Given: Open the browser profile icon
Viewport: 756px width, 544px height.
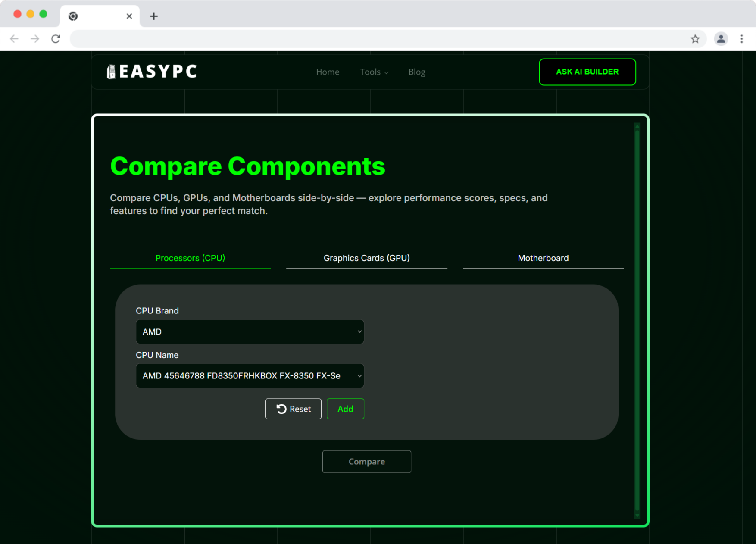Looking at the screenshot, I should coord(721,39).
